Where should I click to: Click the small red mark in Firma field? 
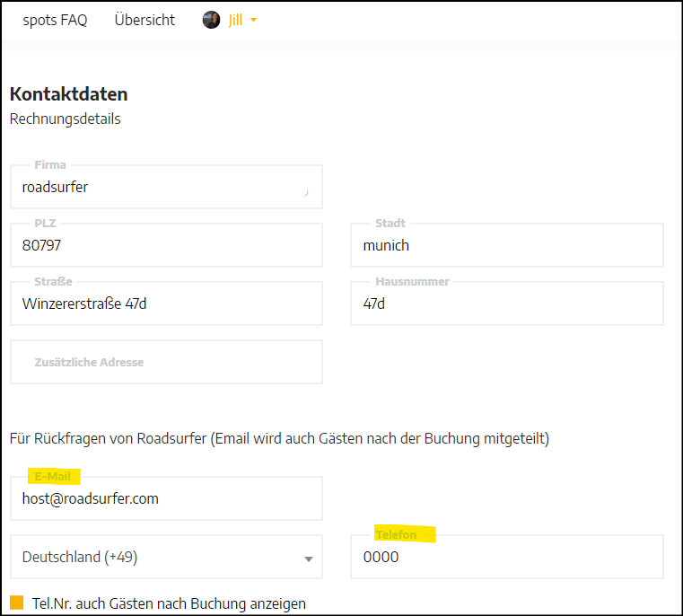tap(307, 192)
